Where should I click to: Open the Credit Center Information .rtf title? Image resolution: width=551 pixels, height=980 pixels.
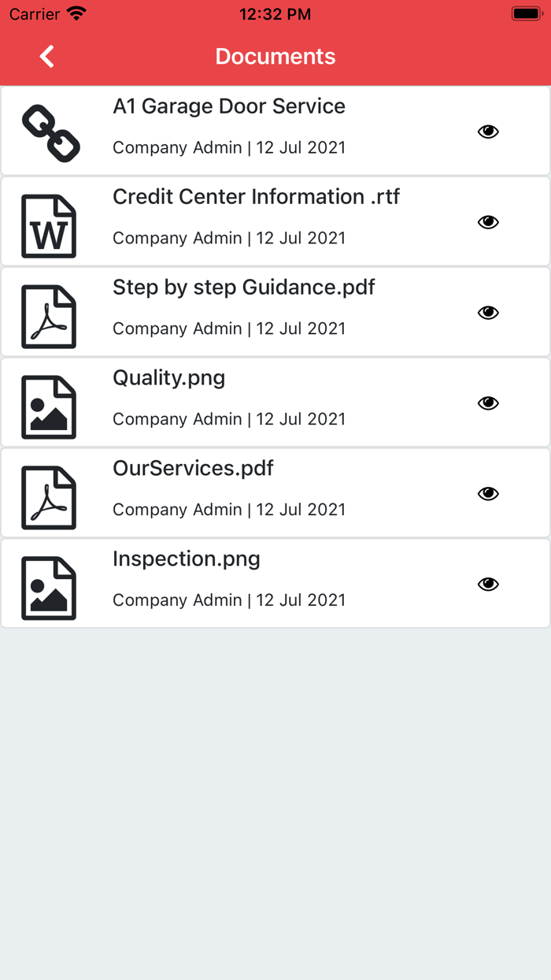click(x=256, y=197)
